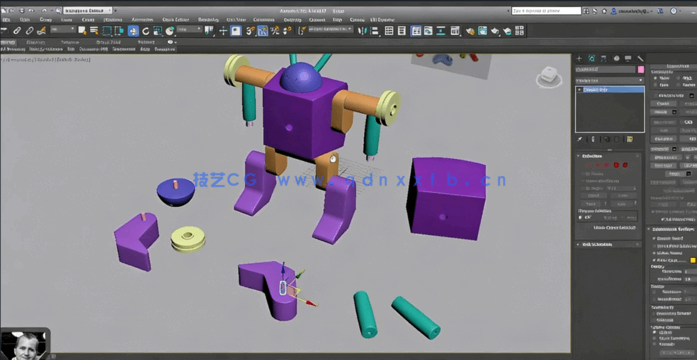697x360 pixels.
Task: Click the object color swatch
Action: (x=641, y=70)
